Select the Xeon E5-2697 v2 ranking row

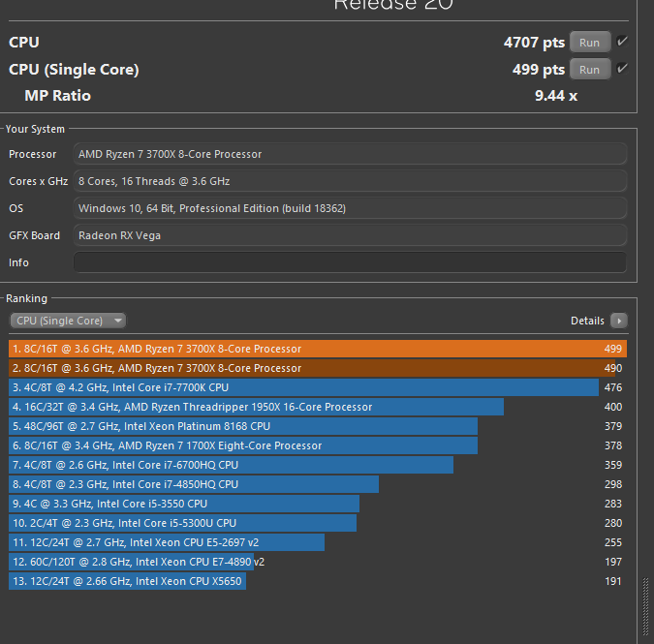click(x=318, y=542)
